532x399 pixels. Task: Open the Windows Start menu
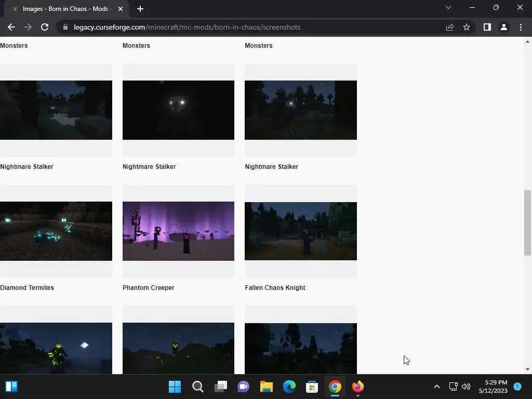point(175,387)
